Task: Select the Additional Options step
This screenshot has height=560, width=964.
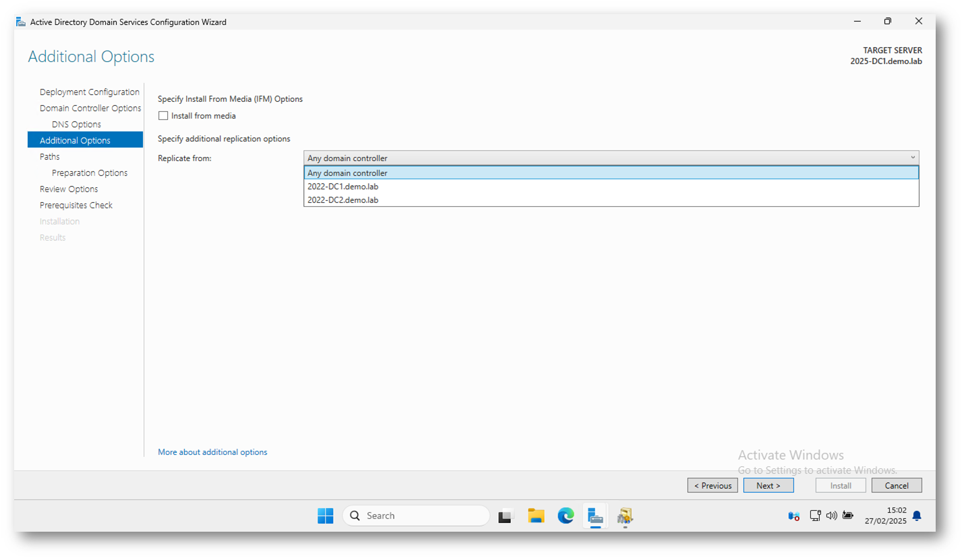Action: pos(85,140)
